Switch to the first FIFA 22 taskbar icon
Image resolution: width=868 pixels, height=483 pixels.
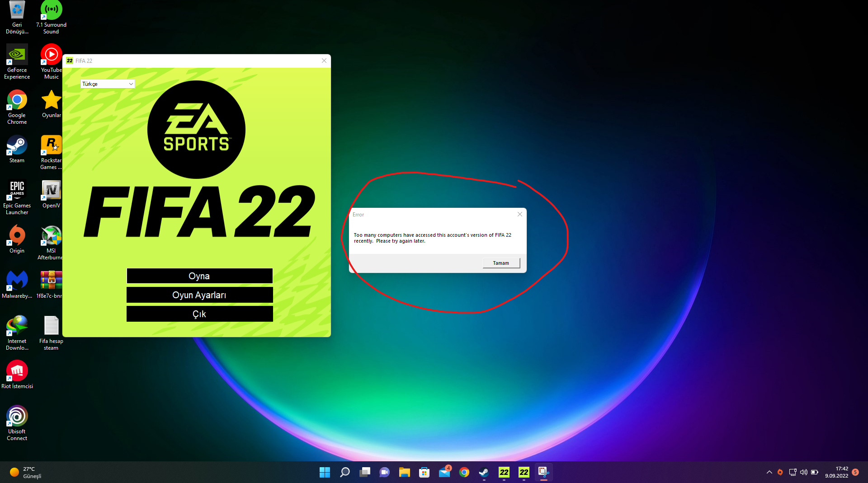(504, 472)
